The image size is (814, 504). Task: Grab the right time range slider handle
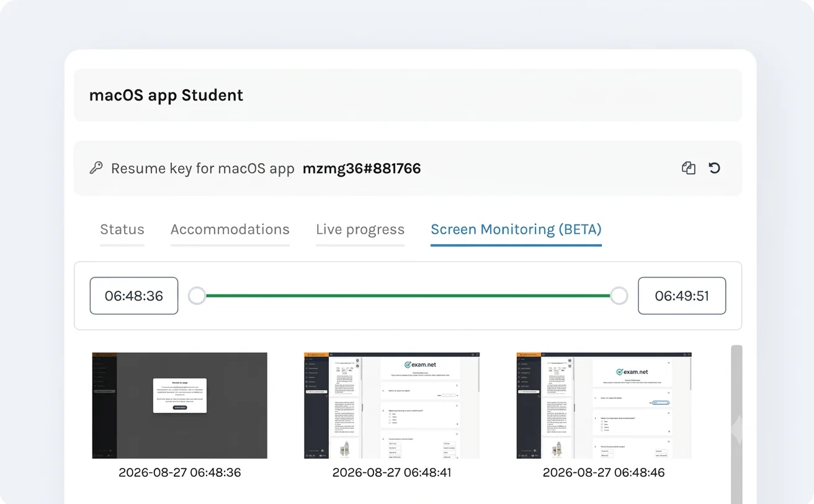pos(619,296)
